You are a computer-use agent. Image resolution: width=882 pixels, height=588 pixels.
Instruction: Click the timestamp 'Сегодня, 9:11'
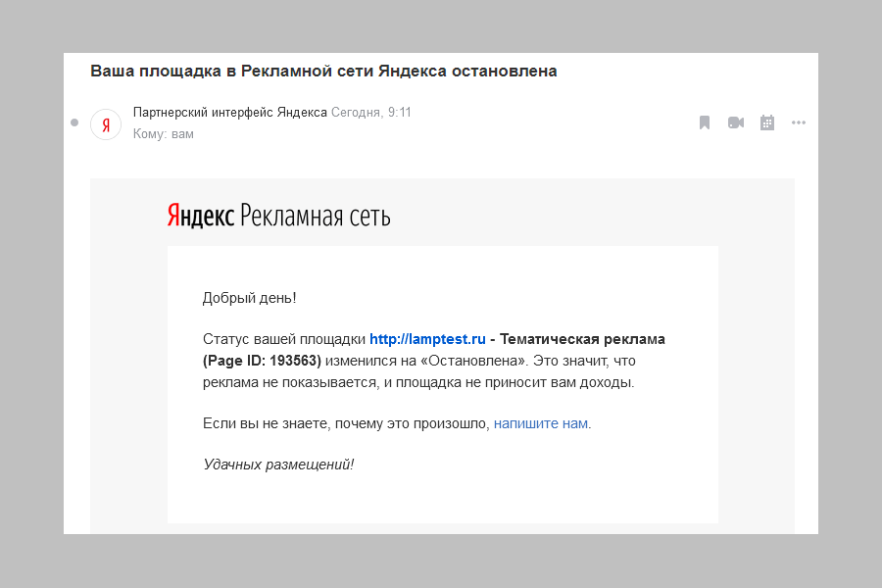[371, 113]
